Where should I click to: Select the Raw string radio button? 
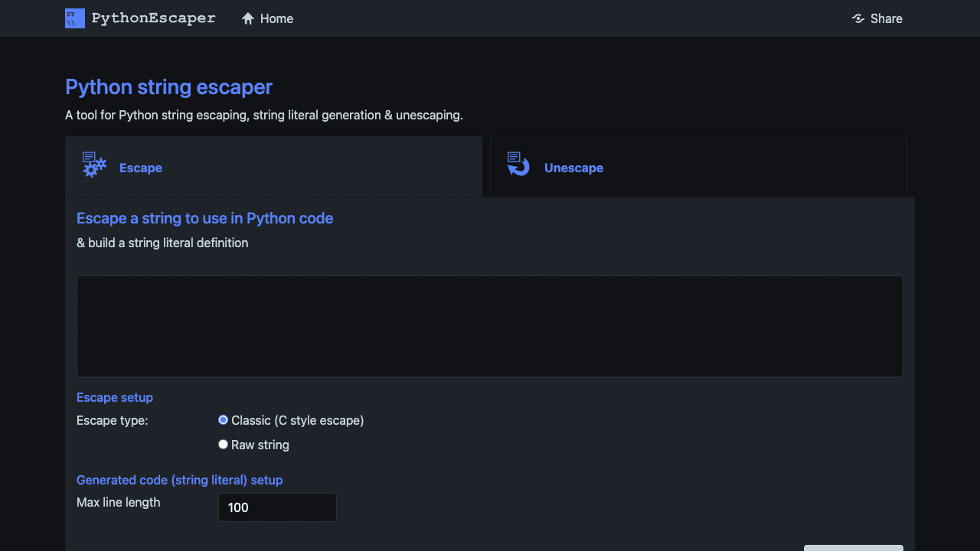click(x=223, y=444)
